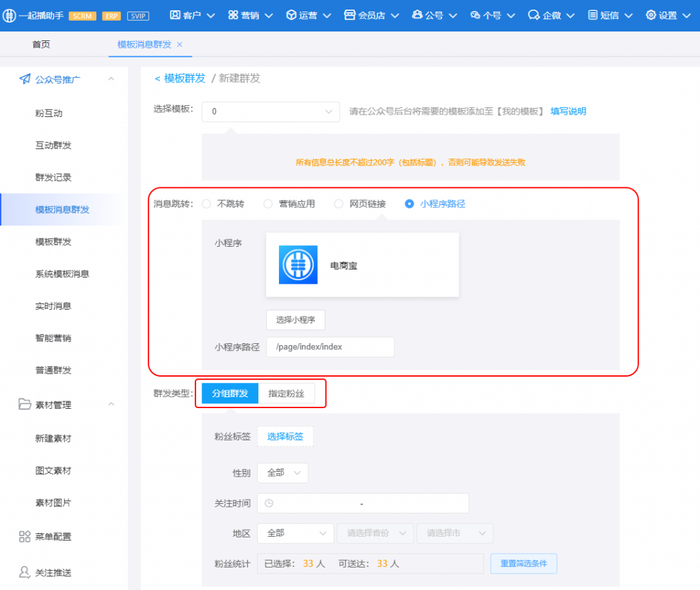Select the 不跳转 radio option
The width and height of the screenshot is (700, 590).
pos(206,204)
